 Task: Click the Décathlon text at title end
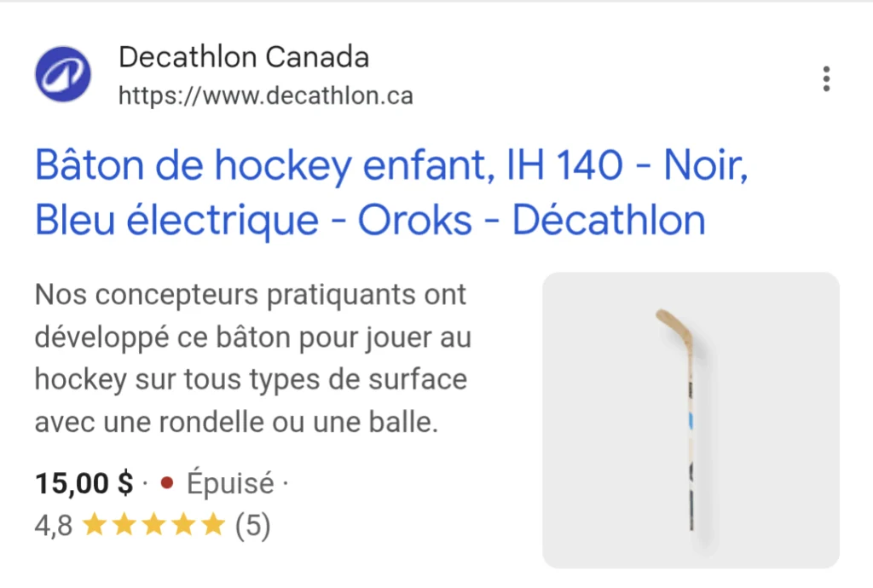(x=610, y=220)
